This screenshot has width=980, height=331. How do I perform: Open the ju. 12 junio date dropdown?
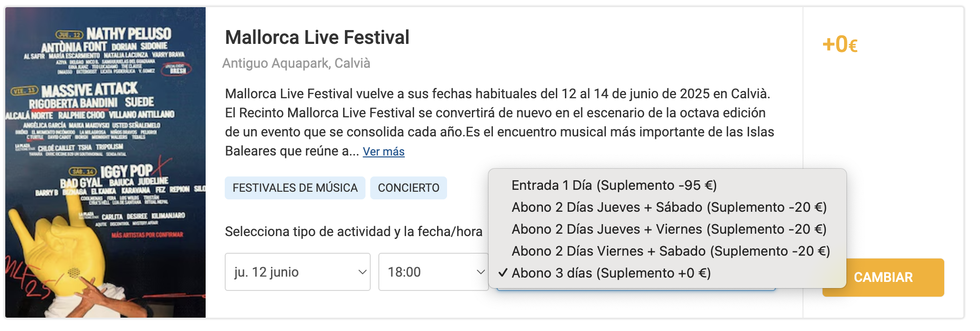pos(298,272)
